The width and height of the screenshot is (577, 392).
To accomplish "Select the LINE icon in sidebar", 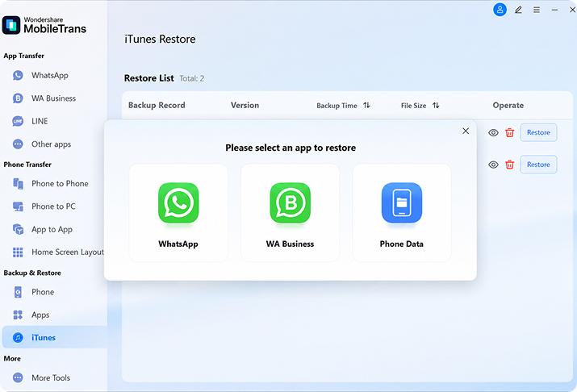I will pyautogui.click(x=18, y=121).
